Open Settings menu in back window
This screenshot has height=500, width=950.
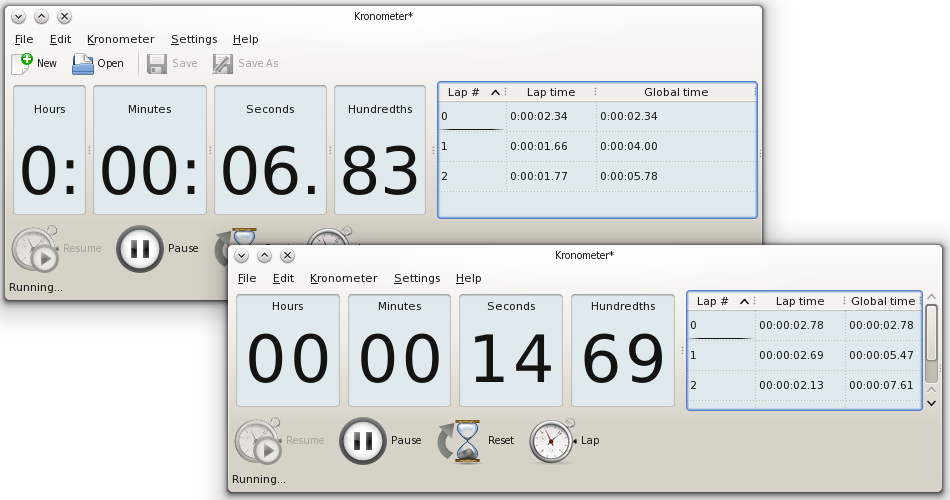pos(194,39)
